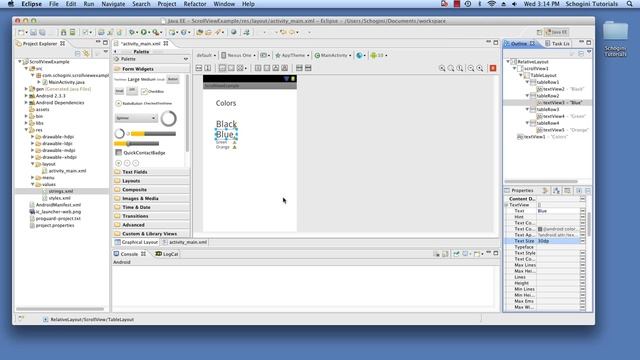This screenshot has height=360, width=640.
Task: Toggle the CheckBox widget in palette
Action: (153, 91)
